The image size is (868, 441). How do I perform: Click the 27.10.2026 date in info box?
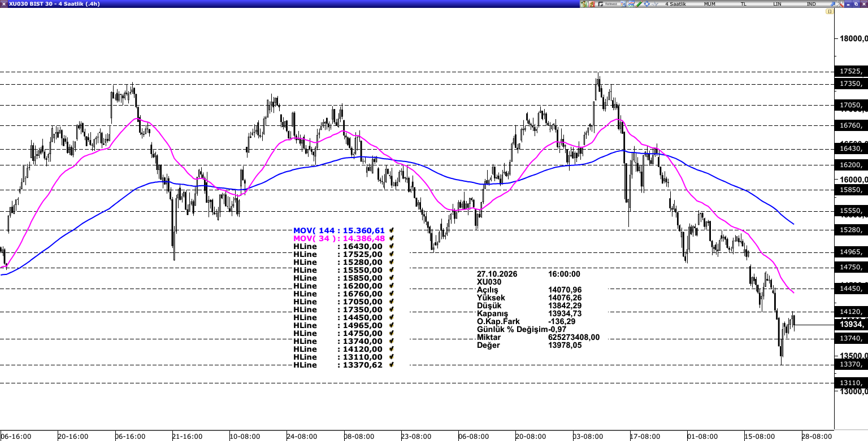497,274
